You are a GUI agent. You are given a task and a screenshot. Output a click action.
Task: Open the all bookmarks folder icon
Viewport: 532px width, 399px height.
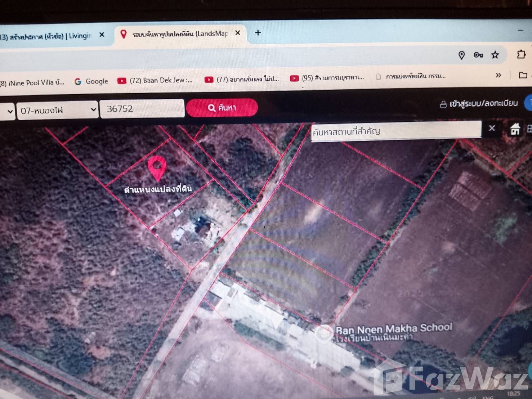pyautogui.click(x=523, y=75)
